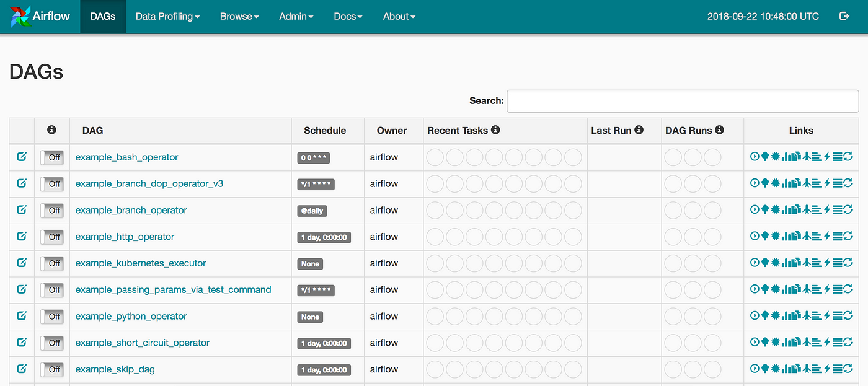Open the Browse dropdown menu
The image size is (868, 386).
tap(239, 17)
